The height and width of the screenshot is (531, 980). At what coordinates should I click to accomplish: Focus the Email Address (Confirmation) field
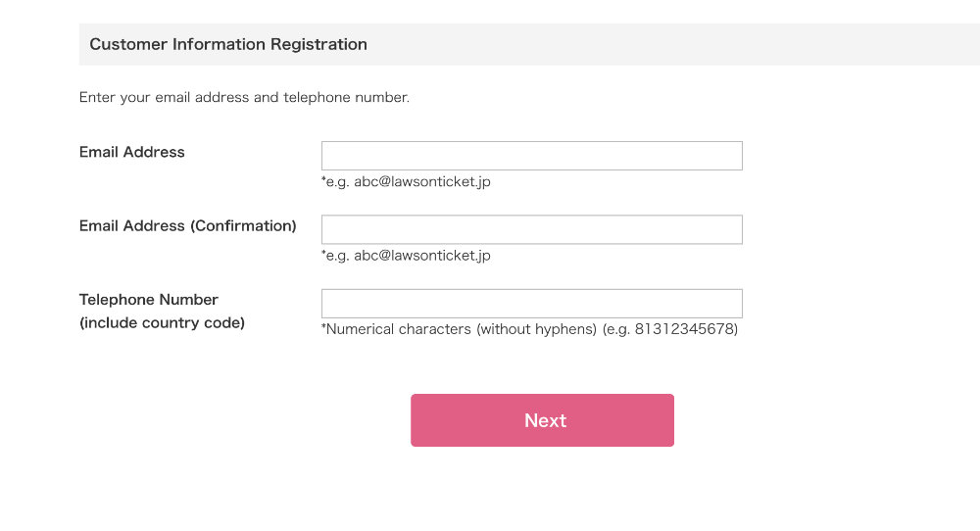point(531,229)
